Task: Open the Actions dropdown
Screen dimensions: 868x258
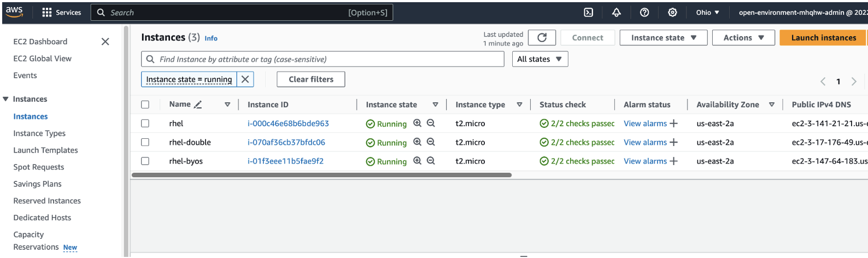Action: tap(743, 38)
